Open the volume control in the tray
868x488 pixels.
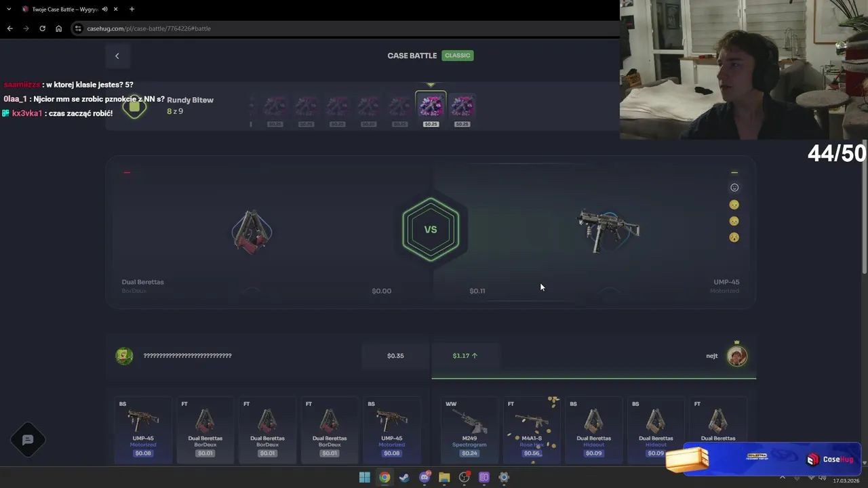(x=823, y=477)
